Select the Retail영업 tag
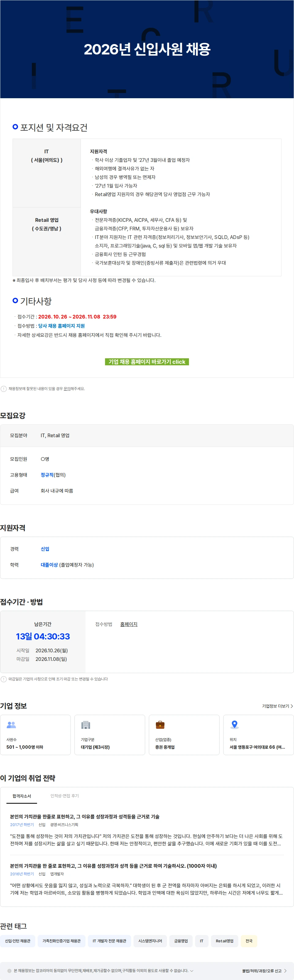The height and width of the screenshot is (980, 294). [224, 941]
